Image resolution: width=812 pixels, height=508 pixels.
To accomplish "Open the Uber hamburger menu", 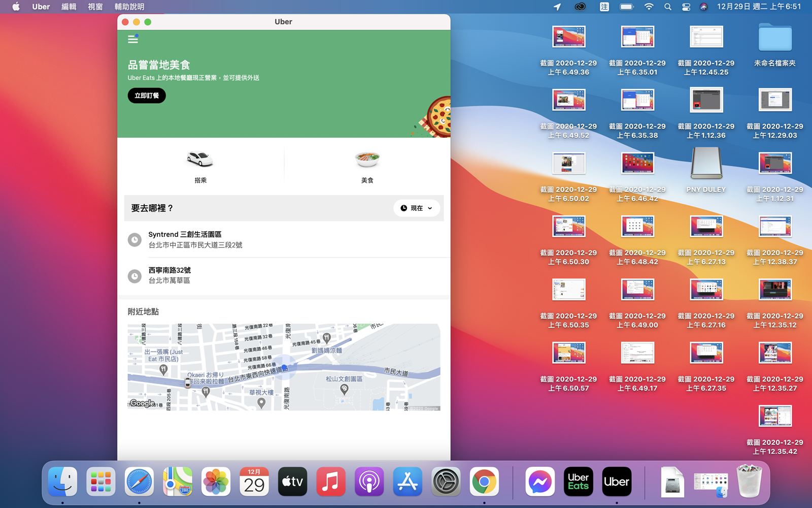I will tap(133, 39).
